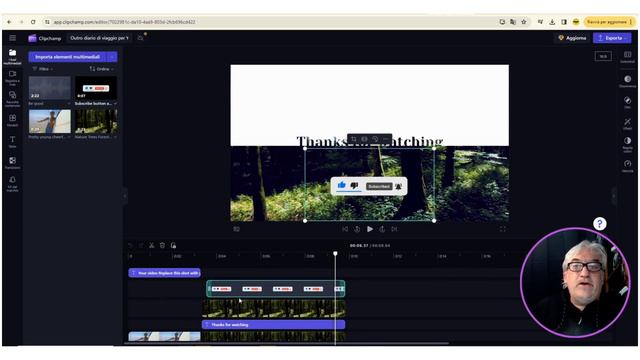Click the browser back button
Image resolution: width=640 pixels, height=360 pixels.
pyautogui.click(x=9, y=22)
